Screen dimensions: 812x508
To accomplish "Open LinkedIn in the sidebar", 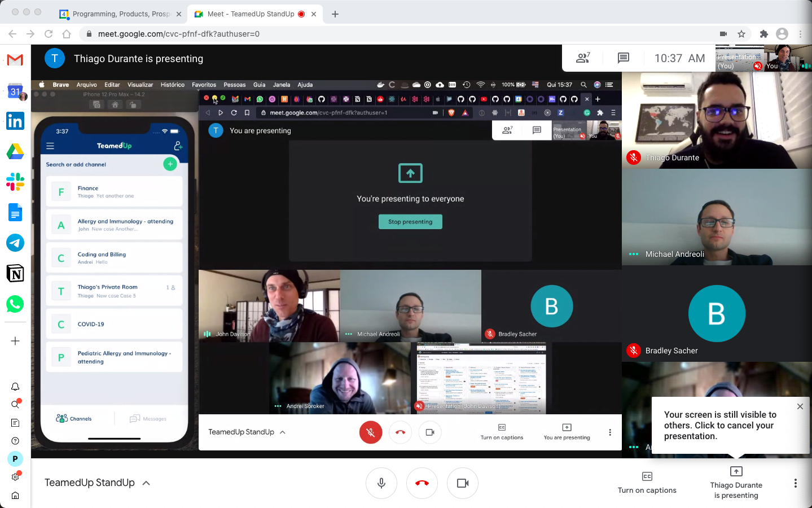I will coord(15,121).
